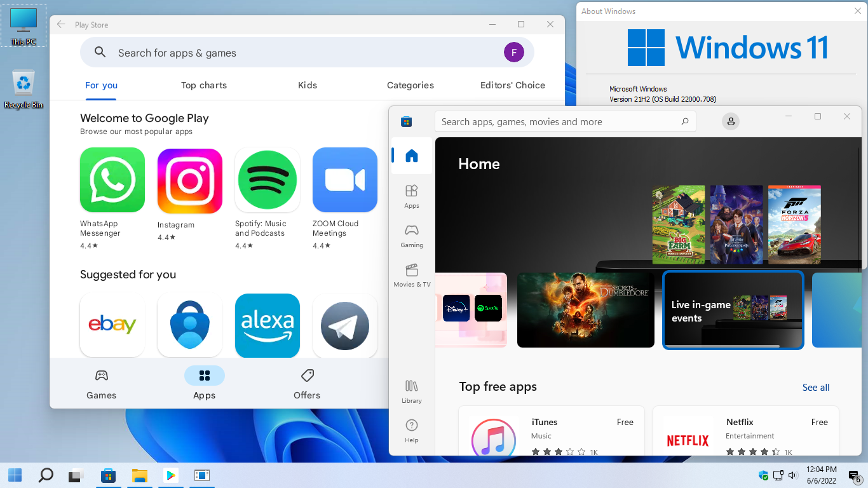Click the Play Store search magnifier icon
868x488 pixels.
pos(100,53)
